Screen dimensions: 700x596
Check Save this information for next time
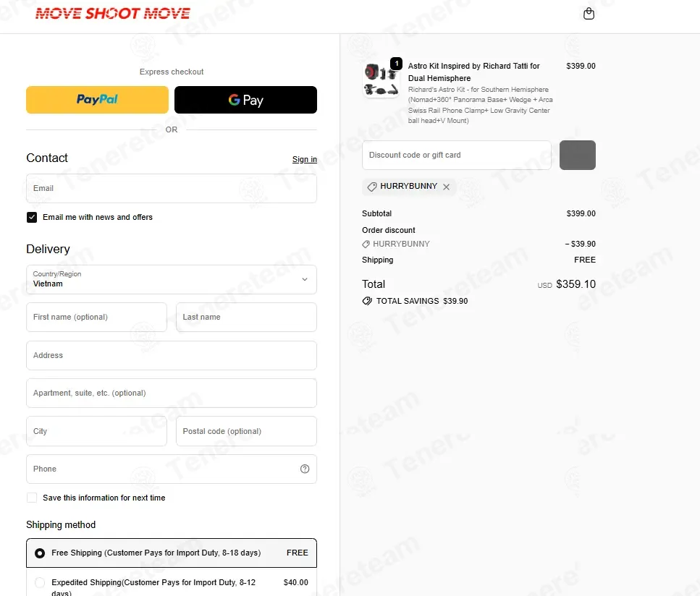click(32, 498)
